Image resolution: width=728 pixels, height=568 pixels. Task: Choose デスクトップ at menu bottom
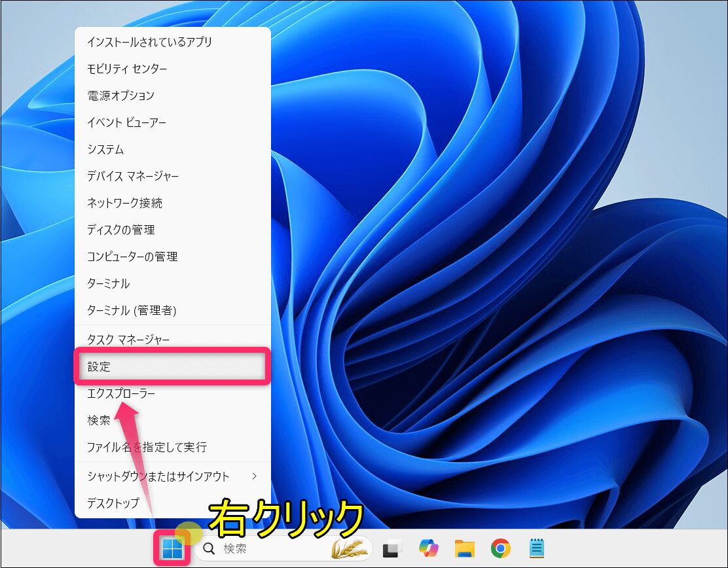point(173,503)
